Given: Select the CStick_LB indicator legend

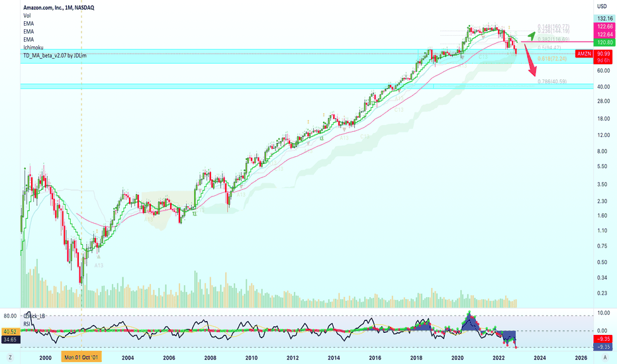Looking at the screenshot, I should (34, 316).
